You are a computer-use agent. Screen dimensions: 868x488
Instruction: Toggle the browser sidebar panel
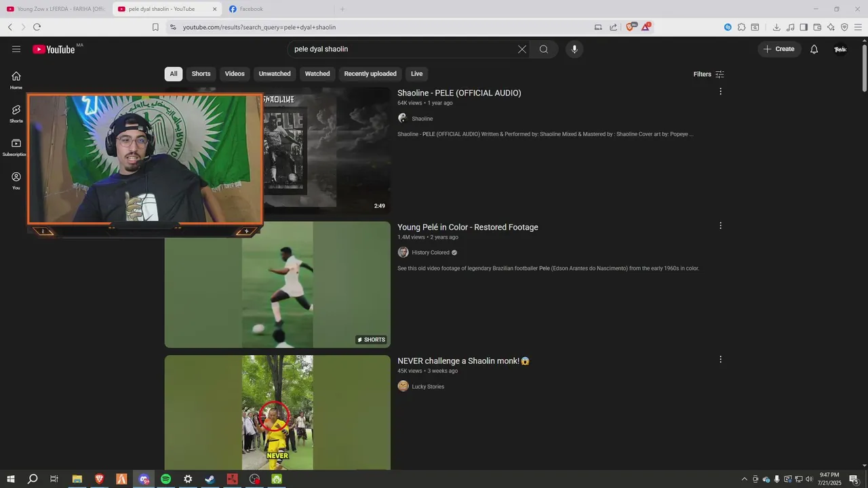[804, 27]
